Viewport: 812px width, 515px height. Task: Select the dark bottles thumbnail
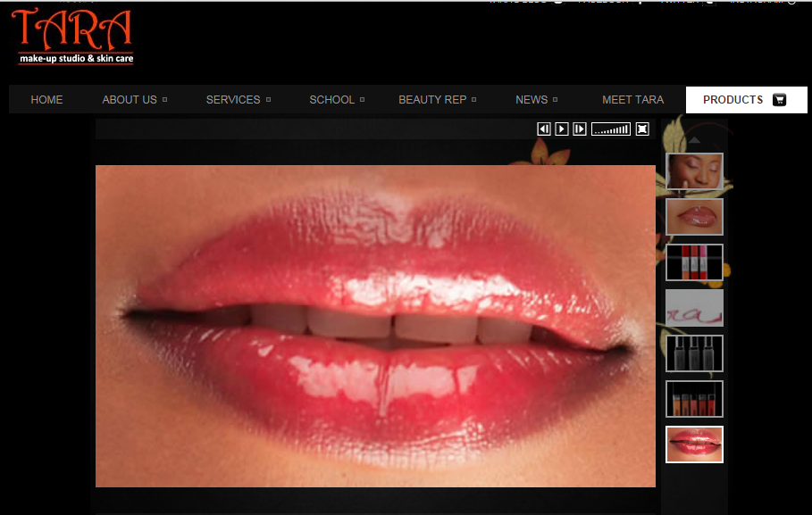[694, 353]
